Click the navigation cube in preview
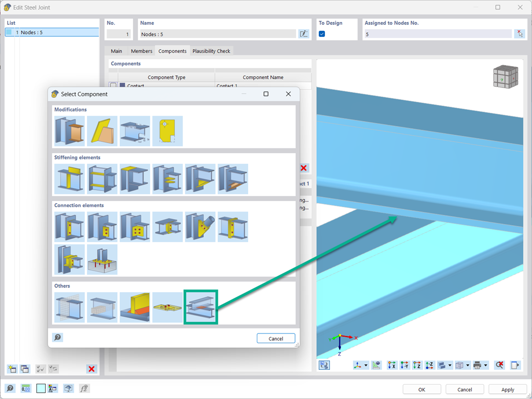 point(505,77)
